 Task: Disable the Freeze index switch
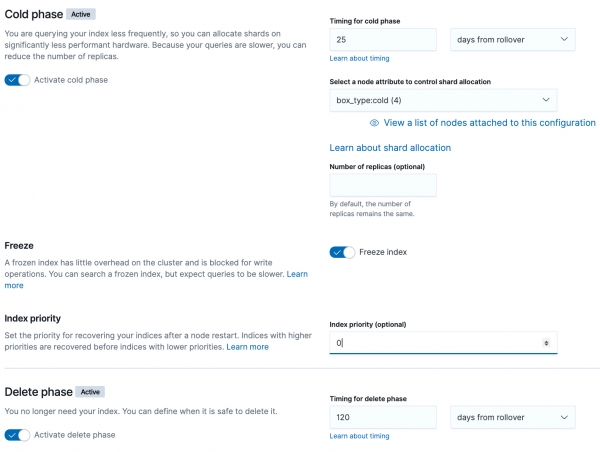pos(342,252)
